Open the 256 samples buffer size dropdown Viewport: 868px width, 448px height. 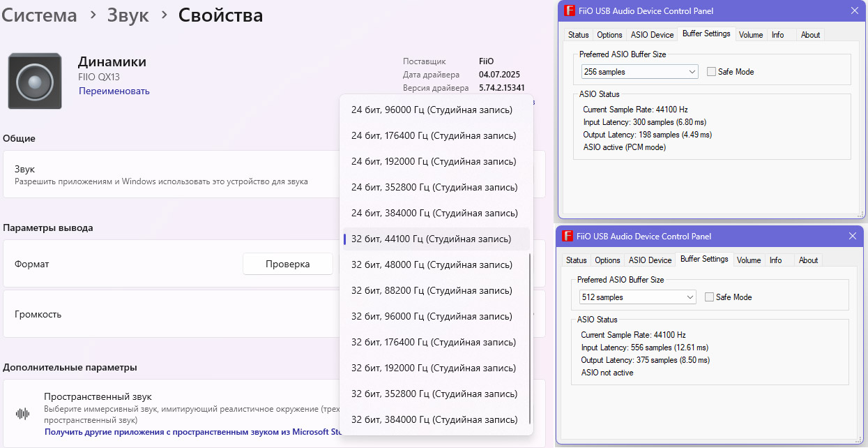(x=640, y=72)
